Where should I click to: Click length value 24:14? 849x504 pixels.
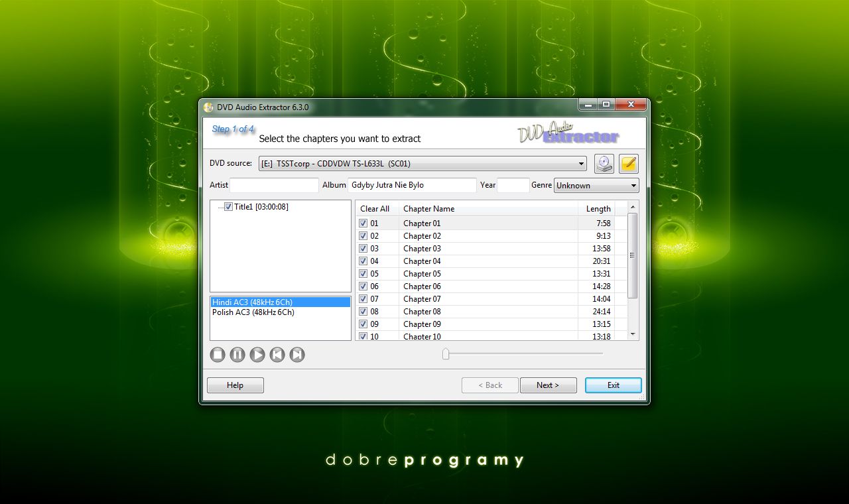pyautogui.click(x=602, y=312)
